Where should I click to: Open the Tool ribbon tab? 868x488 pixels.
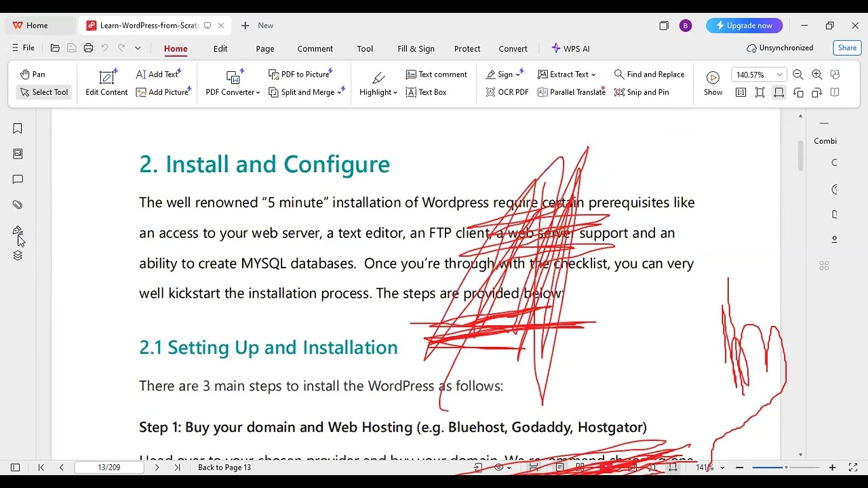pyautogui.click(x=365, y=49)
